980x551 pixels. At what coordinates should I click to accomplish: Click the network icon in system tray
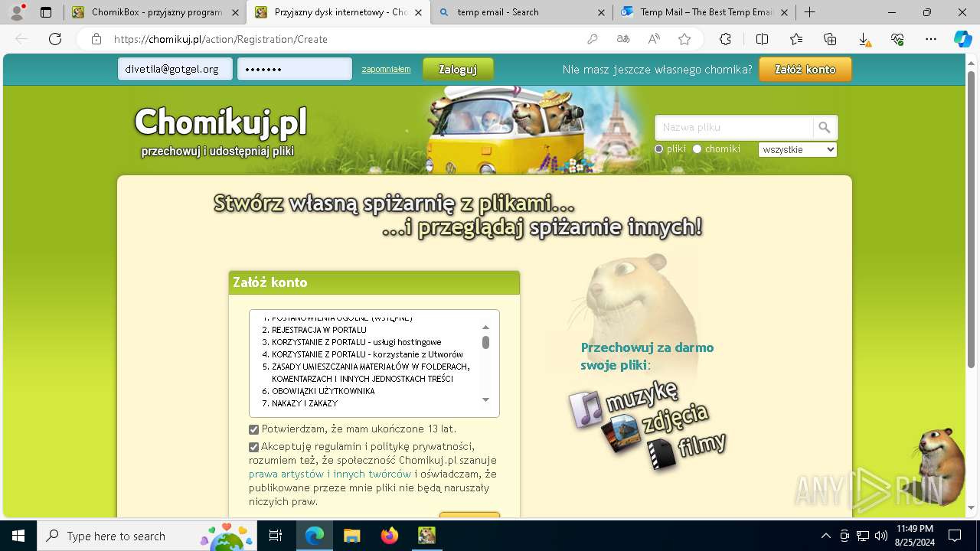tap(863, 536)
